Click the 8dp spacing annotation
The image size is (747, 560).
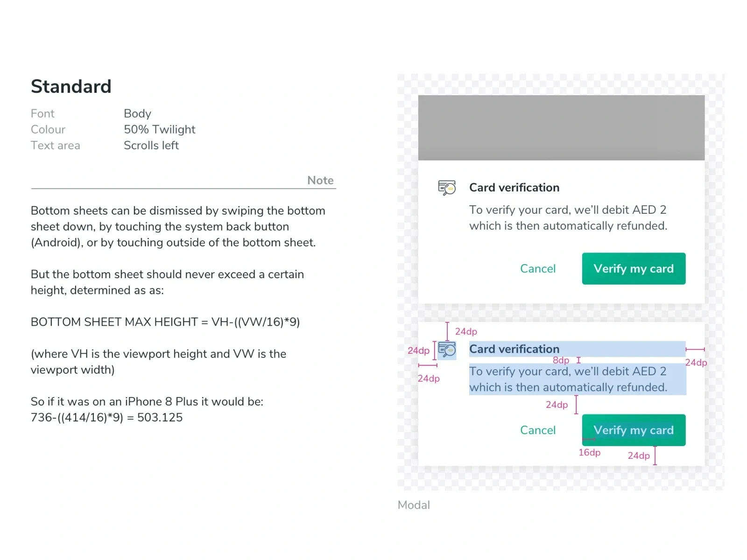(561, 360)
